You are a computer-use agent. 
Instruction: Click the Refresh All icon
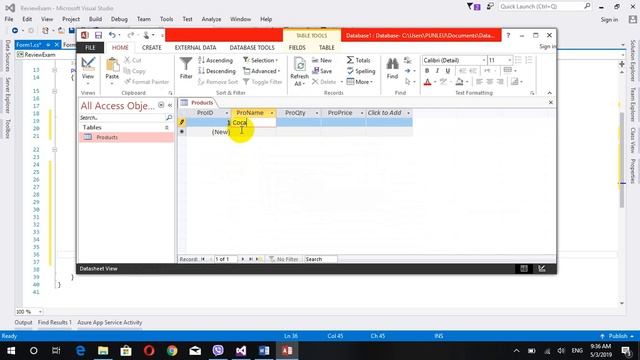[x=299, y=65]
